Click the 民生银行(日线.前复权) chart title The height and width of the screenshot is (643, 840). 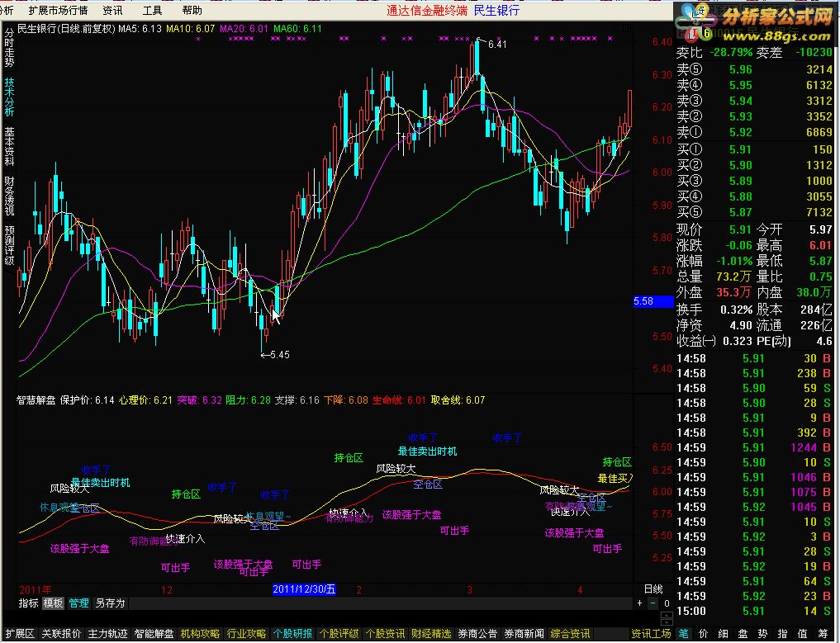[66, 28]
